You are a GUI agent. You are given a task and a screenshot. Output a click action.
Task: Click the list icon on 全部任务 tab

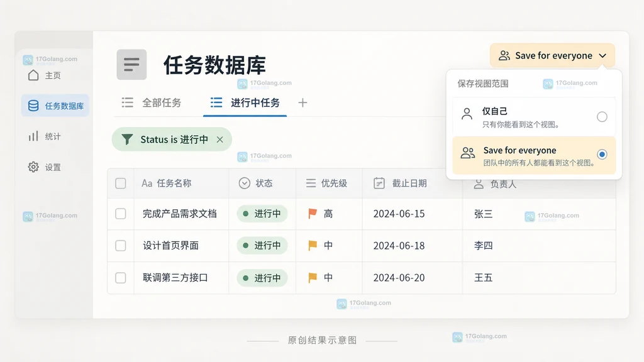(127, 102)
